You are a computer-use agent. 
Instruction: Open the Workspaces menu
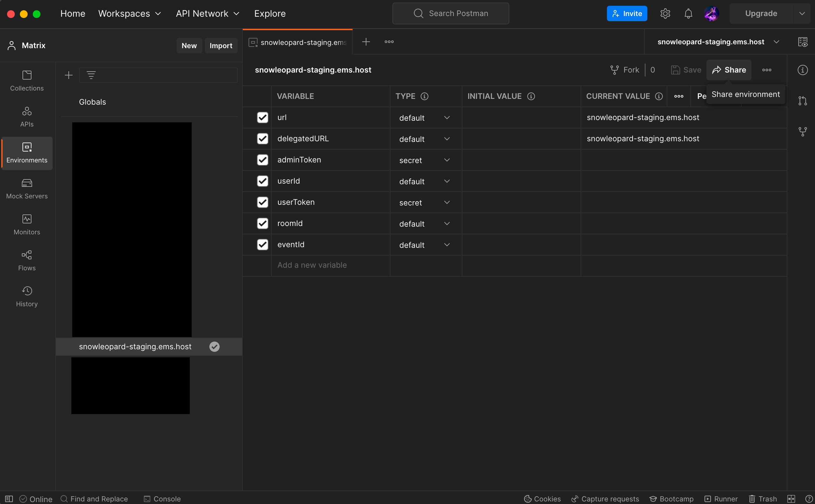(129, 14)
